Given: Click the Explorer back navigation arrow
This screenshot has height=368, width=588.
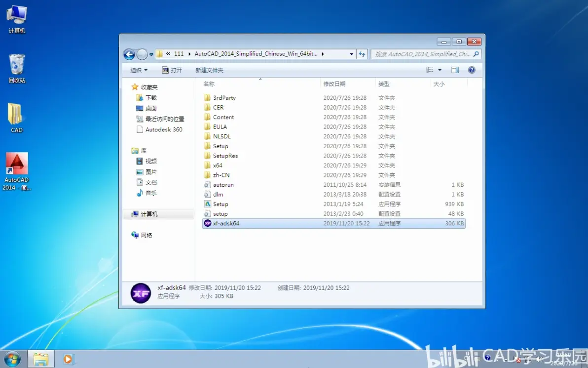Looking at the screenshot, I should [129, 54].
